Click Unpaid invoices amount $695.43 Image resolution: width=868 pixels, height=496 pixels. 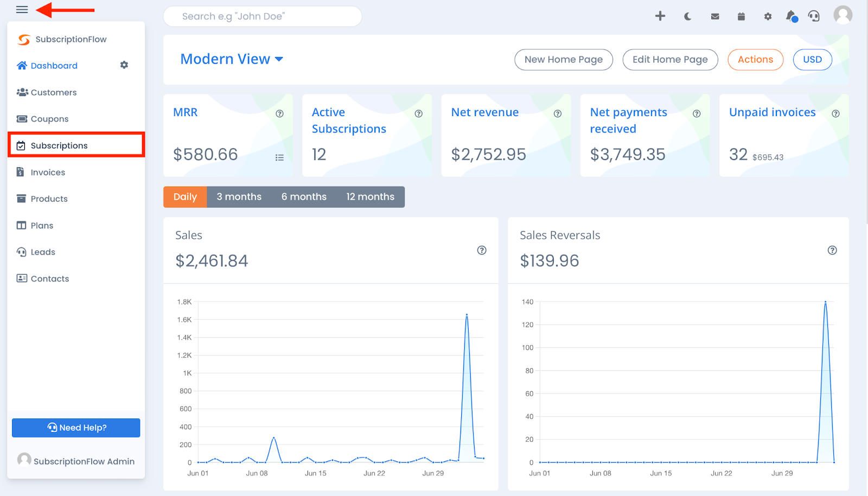(x=768, y=157)
